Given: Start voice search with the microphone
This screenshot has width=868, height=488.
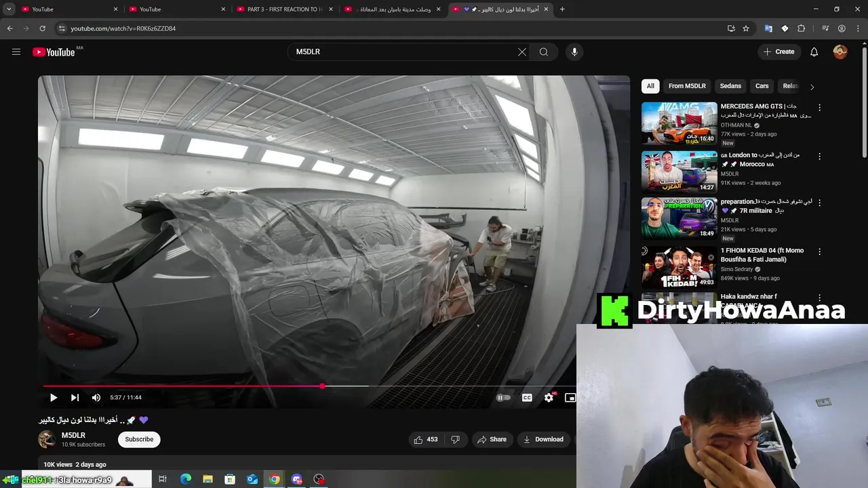Looking at the screenshot, I should 574,52.
